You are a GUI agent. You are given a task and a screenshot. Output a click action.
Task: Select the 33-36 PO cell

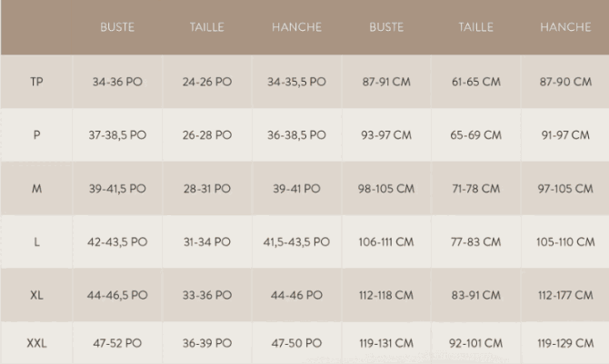click(x=206, y=295)
